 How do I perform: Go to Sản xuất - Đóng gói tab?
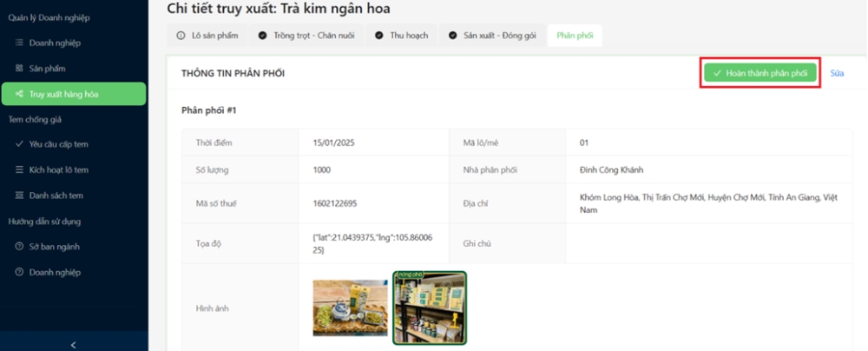click(492, 36)
